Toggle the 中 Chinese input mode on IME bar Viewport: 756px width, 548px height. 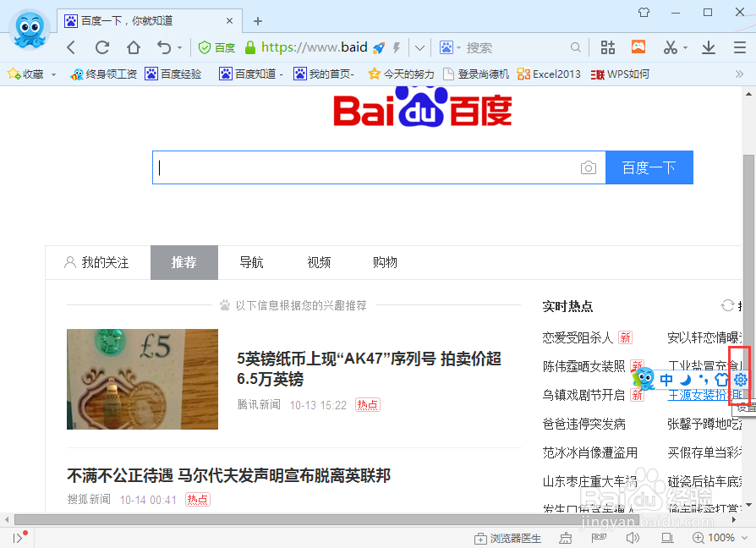click(x=666, y=380)
